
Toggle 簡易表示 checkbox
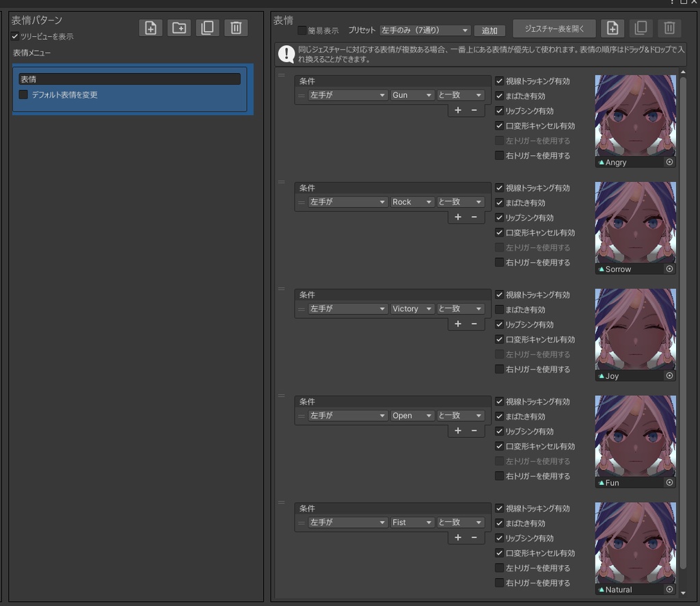click(301, 30)
